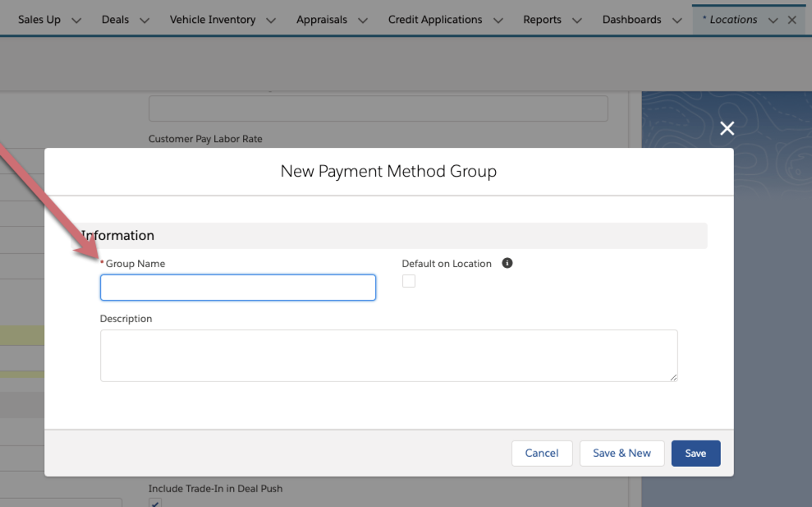The height and width of the screenshot is (507, 812).
Task: Click the Default on Location label
Action: [x=447, y=263]
